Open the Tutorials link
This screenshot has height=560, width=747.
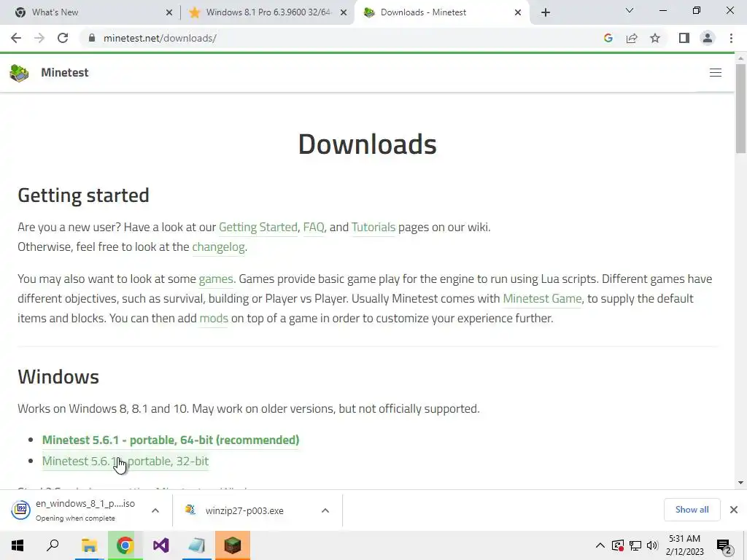(x=373, y=227)
